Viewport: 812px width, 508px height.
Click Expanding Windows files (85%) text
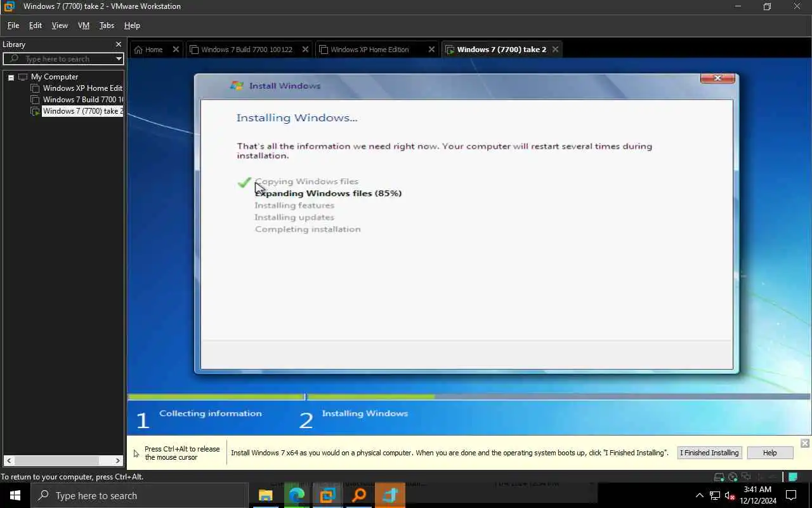pos(328,193)
